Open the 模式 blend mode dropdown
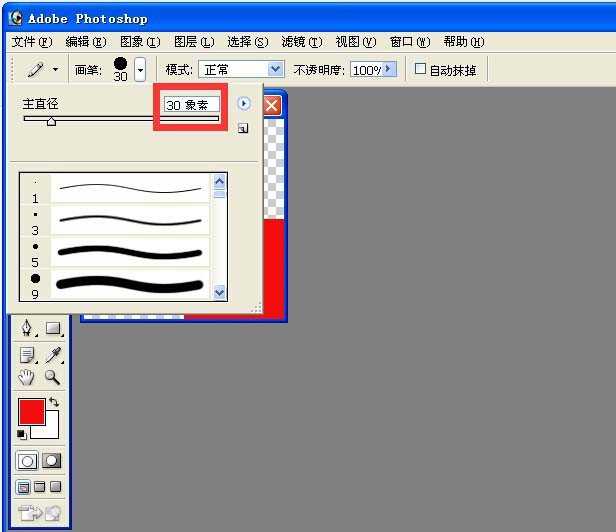 [275, 69]
